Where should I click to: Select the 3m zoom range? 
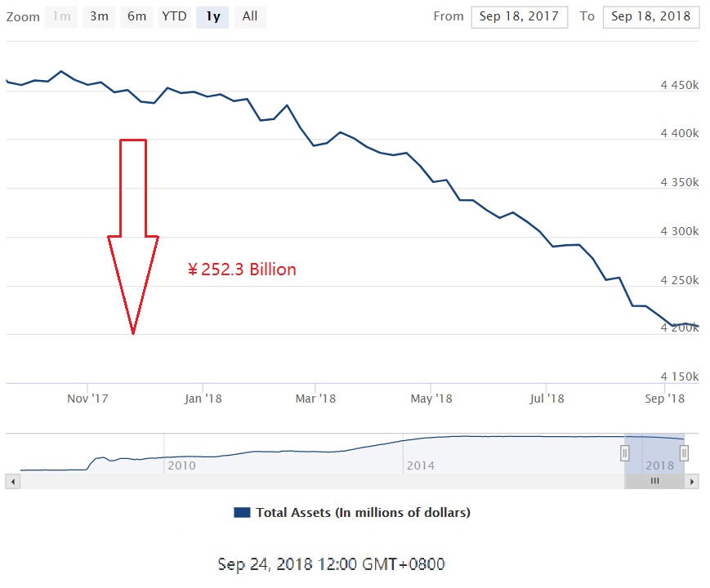(x=98, y=16)
